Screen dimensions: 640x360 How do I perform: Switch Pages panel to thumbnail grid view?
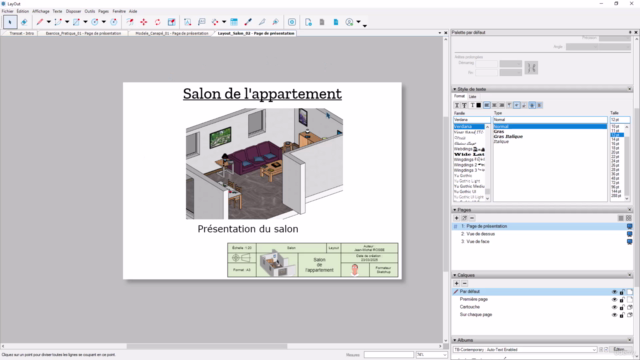629,218
